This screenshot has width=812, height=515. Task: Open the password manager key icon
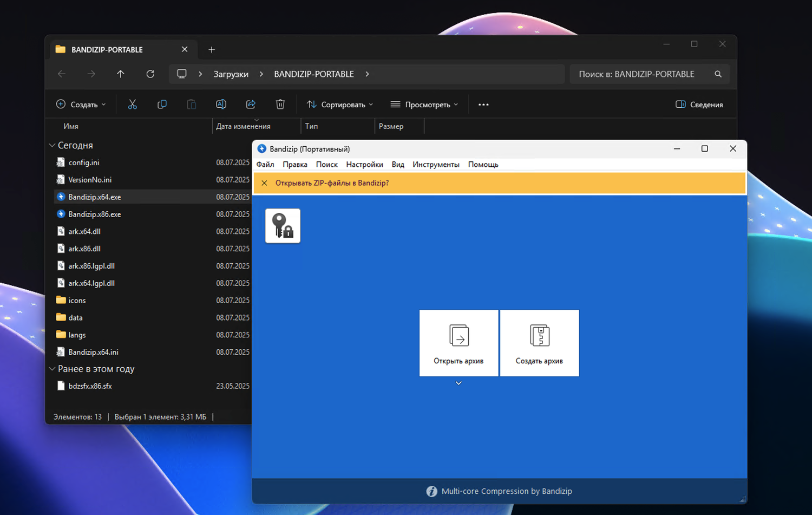[283, 226]
